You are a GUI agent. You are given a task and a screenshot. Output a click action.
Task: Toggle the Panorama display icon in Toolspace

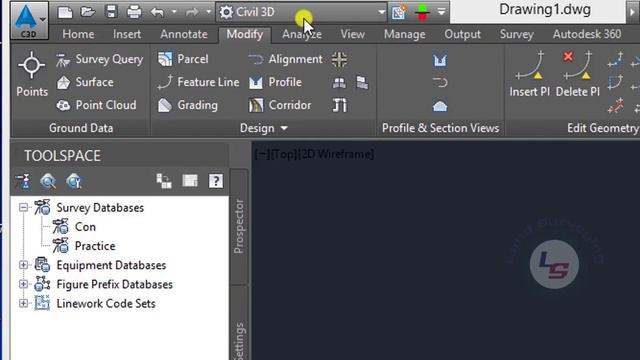[x=190, y=181]
